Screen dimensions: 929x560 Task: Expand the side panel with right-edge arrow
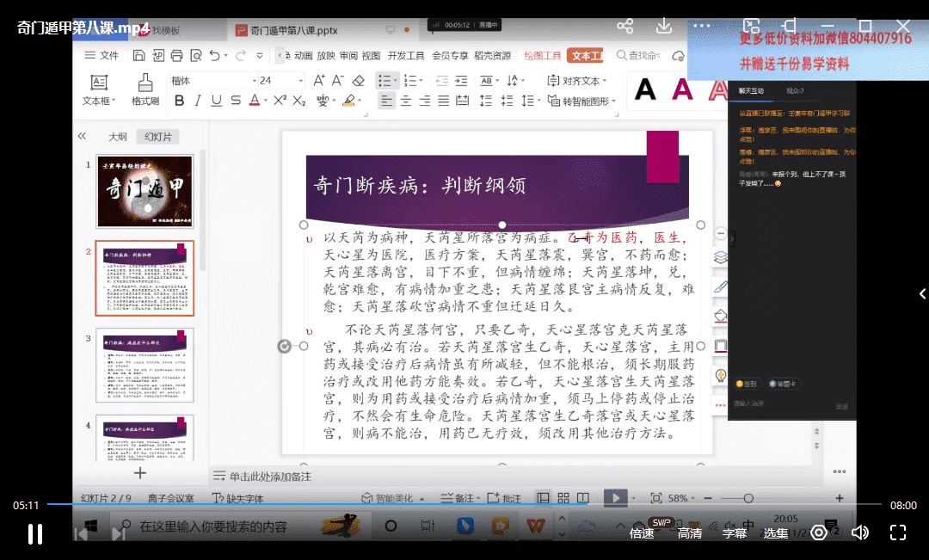pyautogui.click(x=922, y=294)
